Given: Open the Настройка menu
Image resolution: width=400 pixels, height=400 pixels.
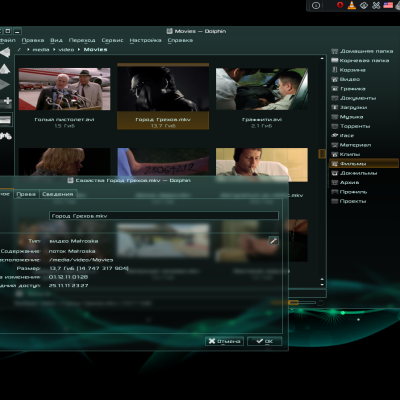Looking at the screenshot, I should (x=145, y=40).
